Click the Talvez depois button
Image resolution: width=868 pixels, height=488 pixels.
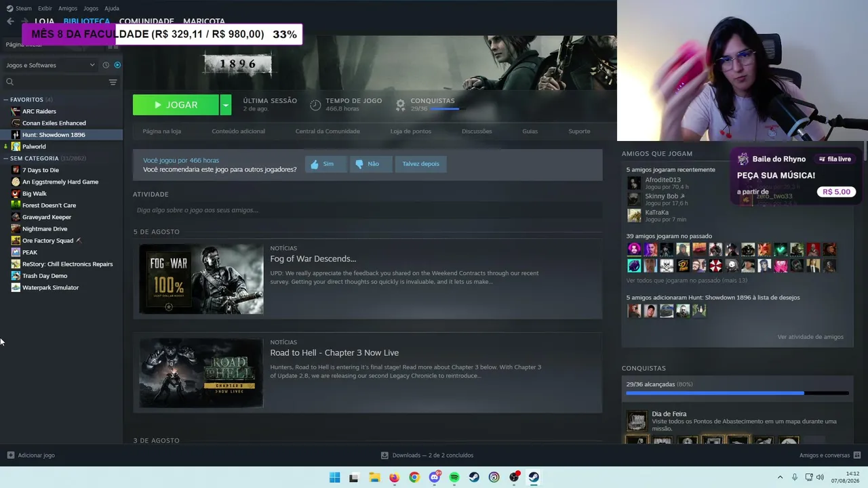coord(420,164)
